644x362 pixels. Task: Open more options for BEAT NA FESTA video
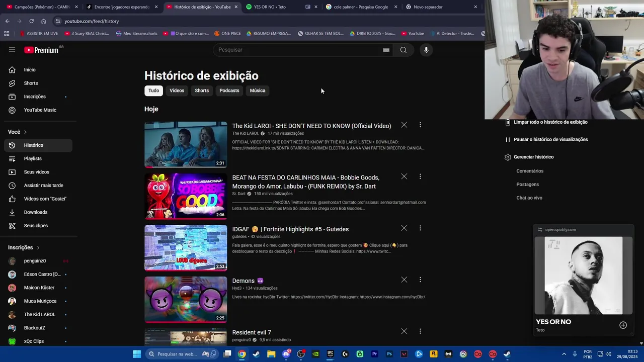[x=420, y=176]
